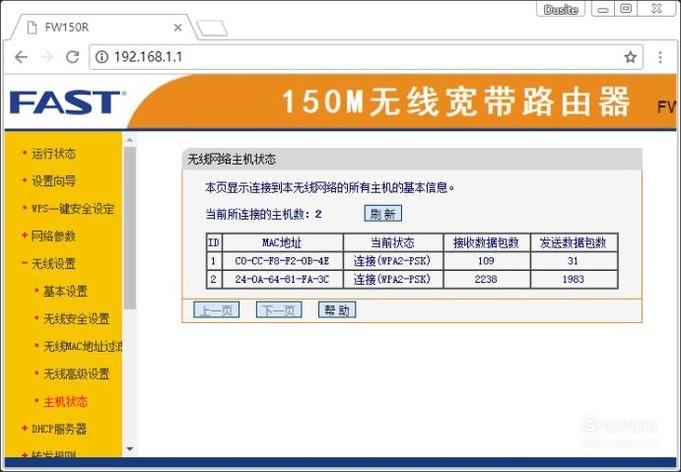View site info icon beside 192.168.1.1
Screen dimensions: 681x472
point(102,57)
